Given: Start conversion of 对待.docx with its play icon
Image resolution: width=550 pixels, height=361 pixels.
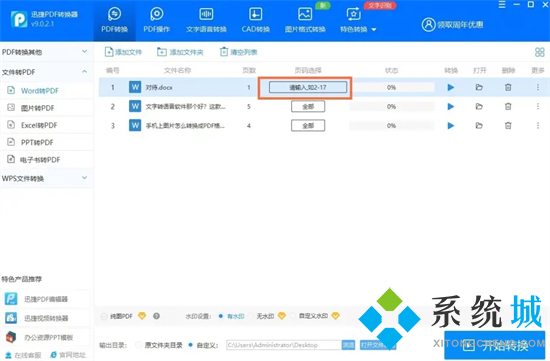Looking at the screenshot, I should coord(451,87).
